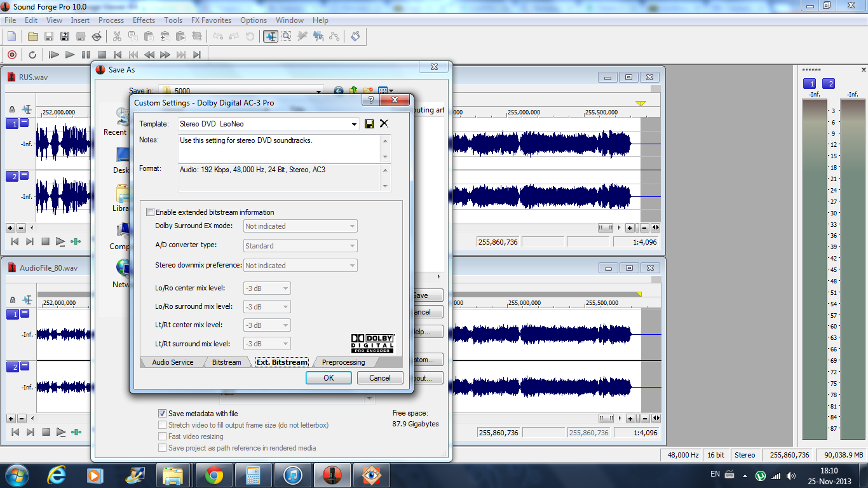
Task: Switch to Bitstream tab
Action: coord(227,362)
